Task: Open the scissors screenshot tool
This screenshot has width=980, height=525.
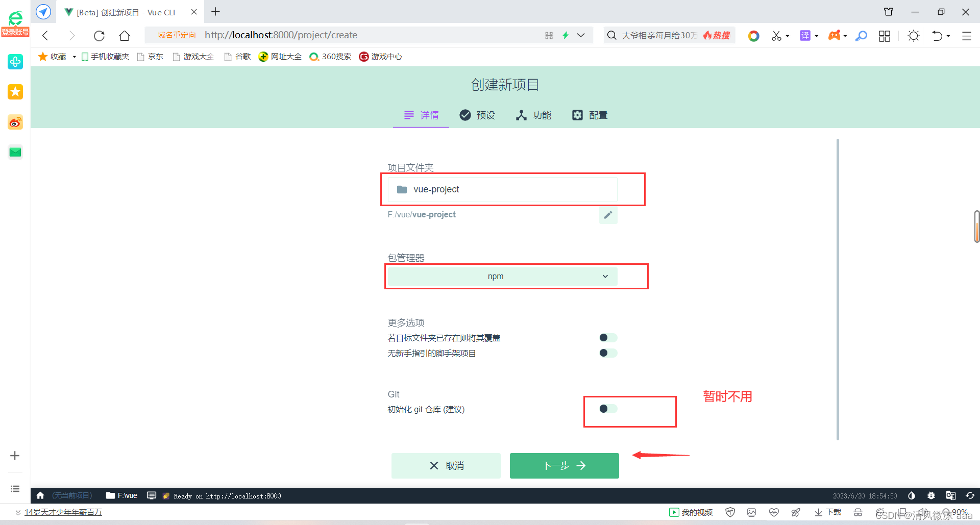Action: (776, 36)
